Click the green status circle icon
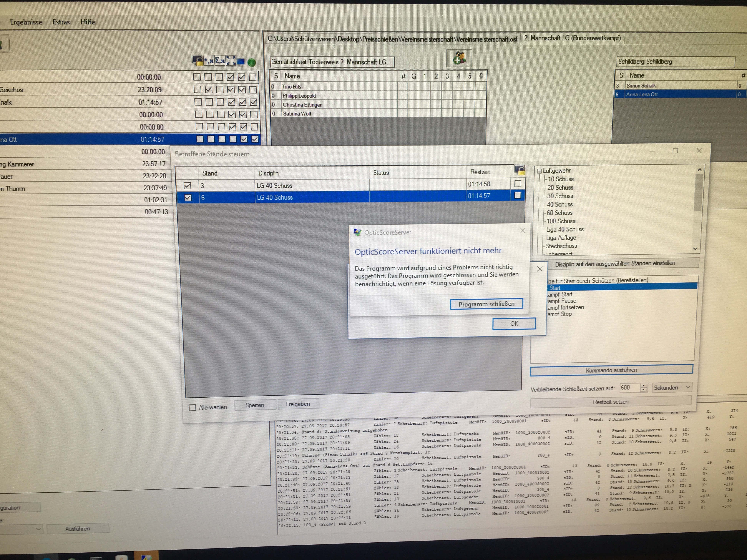Viewport: 747px width, 560px height. [251, 62]
